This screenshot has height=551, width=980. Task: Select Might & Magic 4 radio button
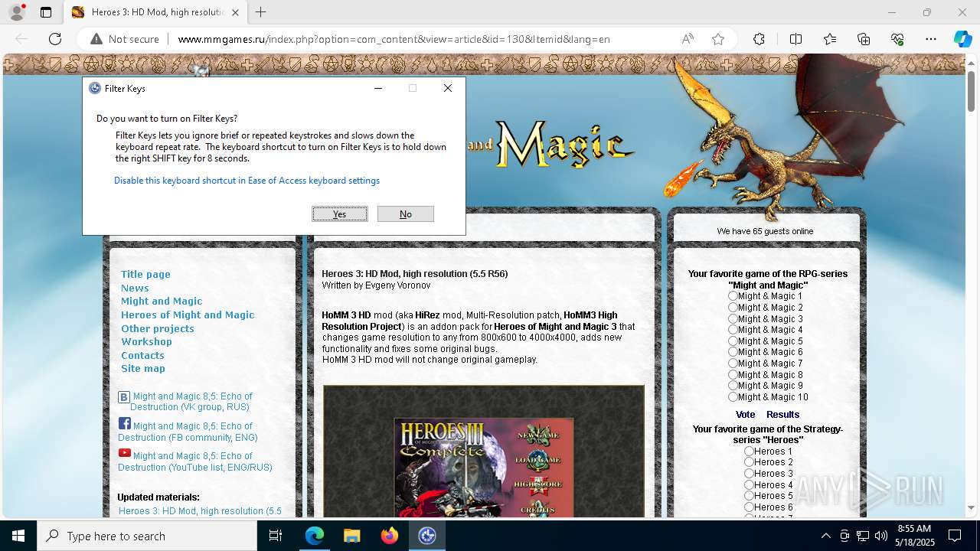(x=733, y=329)
